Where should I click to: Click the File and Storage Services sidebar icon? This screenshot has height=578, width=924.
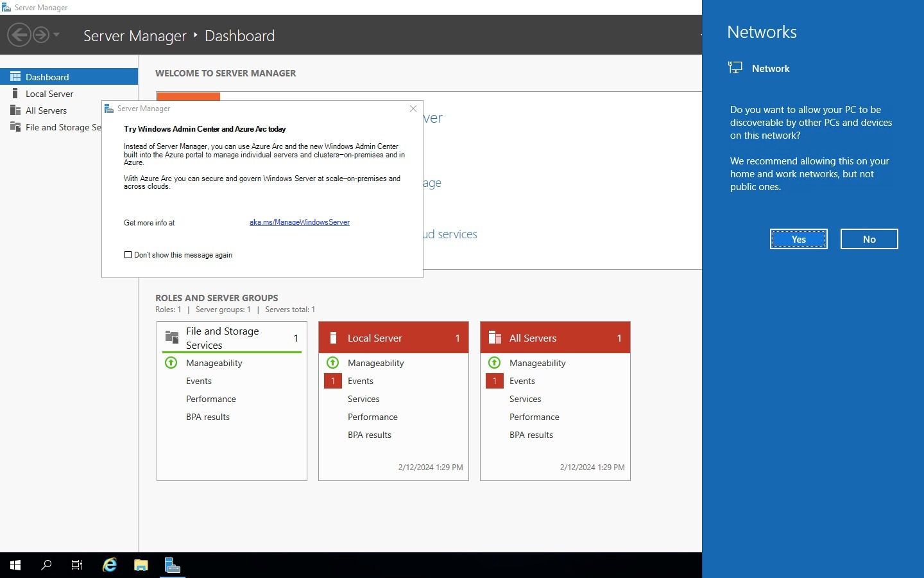coord(15,127)
